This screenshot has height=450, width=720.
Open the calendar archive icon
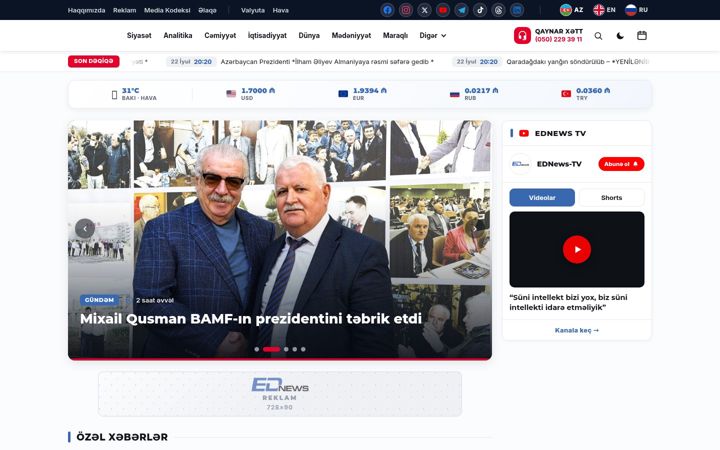(x=642, y=35)
